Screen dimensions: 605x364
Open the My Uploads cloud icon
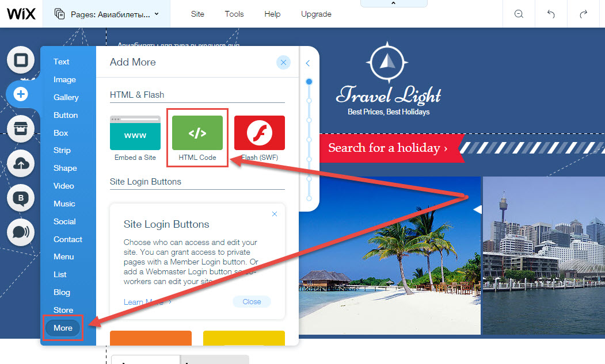[x=21, y=163]
